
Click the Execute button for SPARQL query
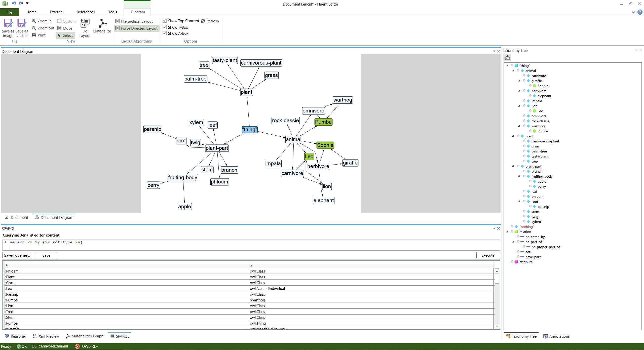tap(487, 255)
